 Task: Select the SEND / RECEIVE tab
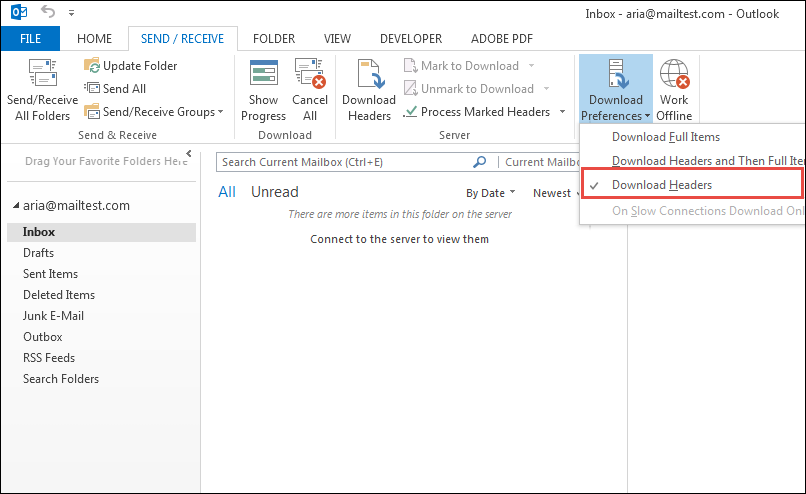point(182,39)
